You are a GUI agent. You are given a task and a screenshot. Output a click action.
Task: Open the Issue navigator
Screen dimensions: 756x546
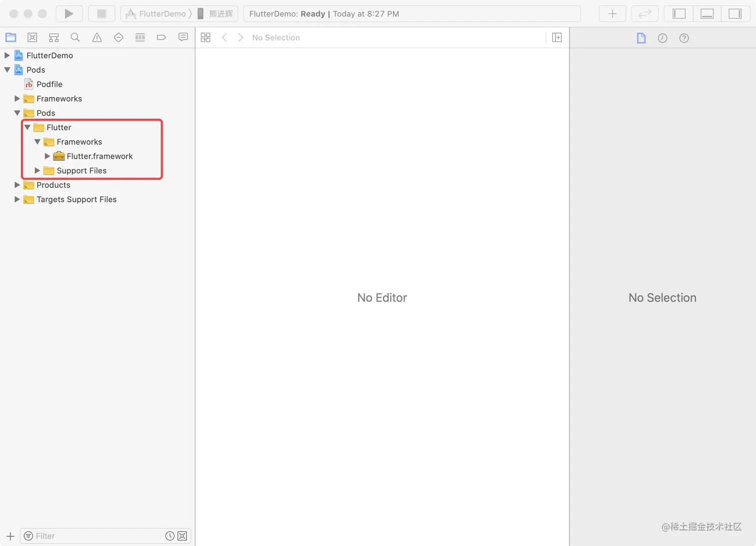pyautogui.click(x=97, y=38)
